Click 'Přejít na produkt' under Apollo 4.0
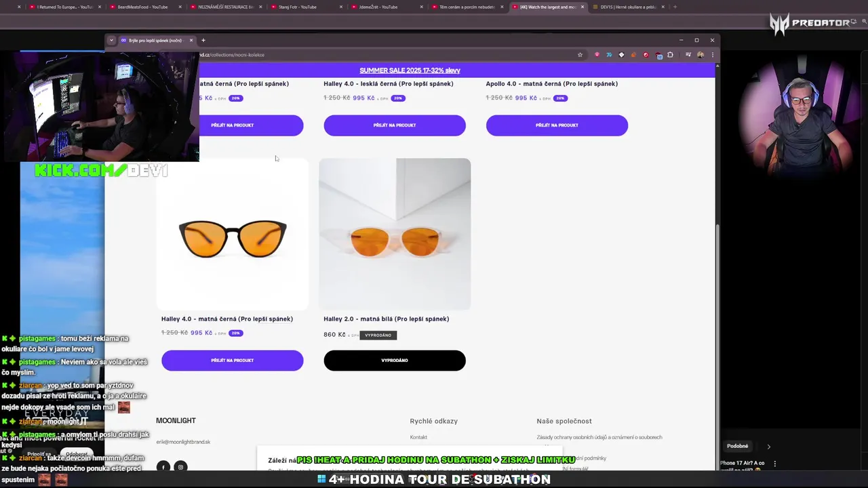Image resolution: width=868 pixels, height=488 pixels. click(557, 125)
